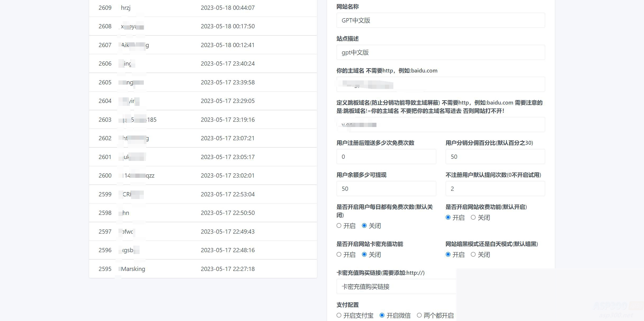Disable website charging by selecting 关闭

point(473,218)
